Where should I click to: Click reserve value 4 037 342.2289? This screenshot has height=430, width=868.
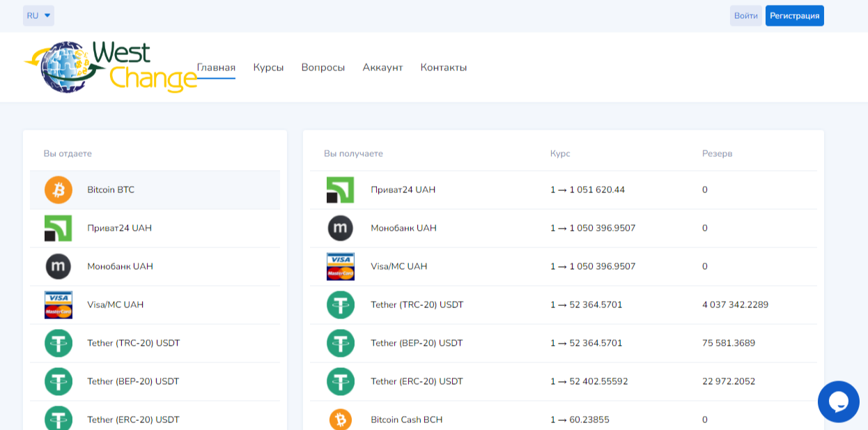[735, 305]
